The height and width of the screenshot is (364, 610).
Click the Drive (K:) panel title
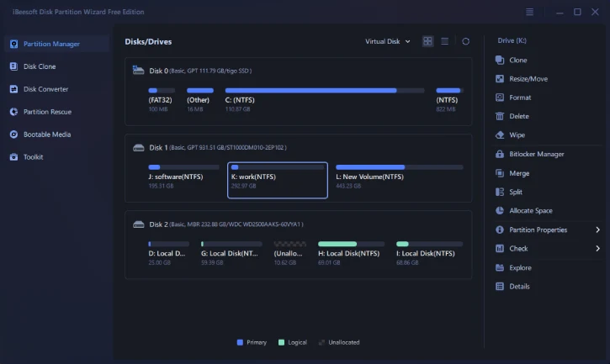tap(512, 40)
